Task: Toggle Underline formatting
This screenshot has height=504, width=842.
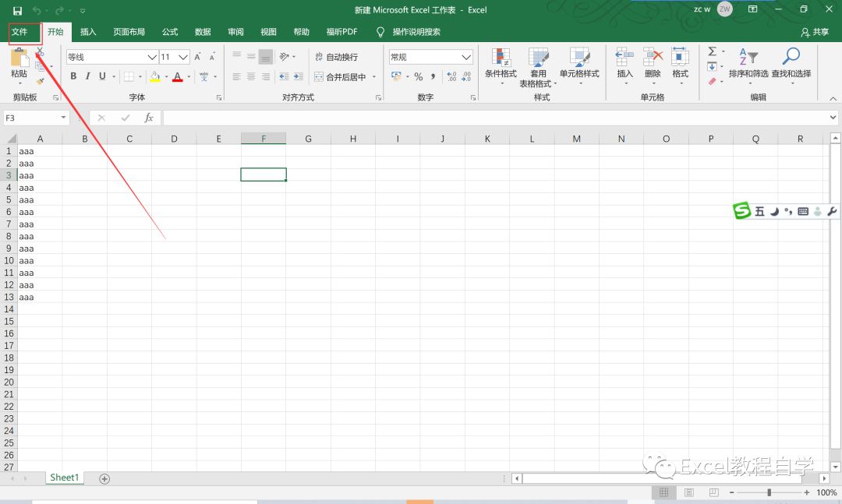Action: (102, 76)
